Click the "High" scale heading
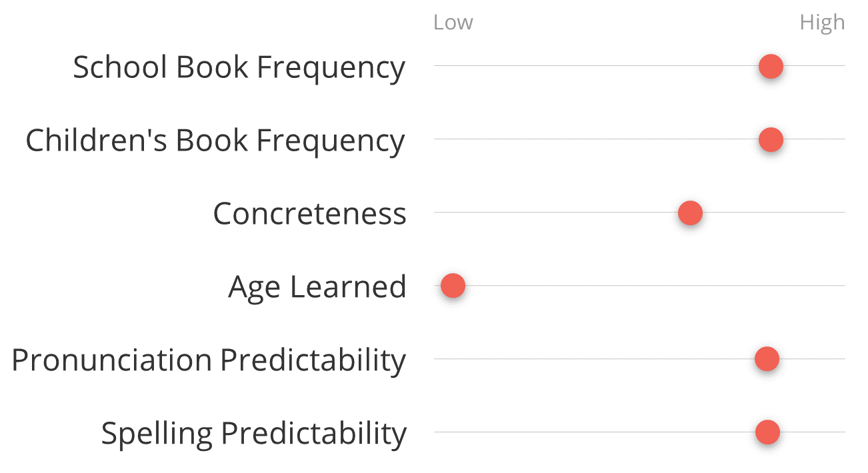The image size is (868, 473). pos(822,23)
